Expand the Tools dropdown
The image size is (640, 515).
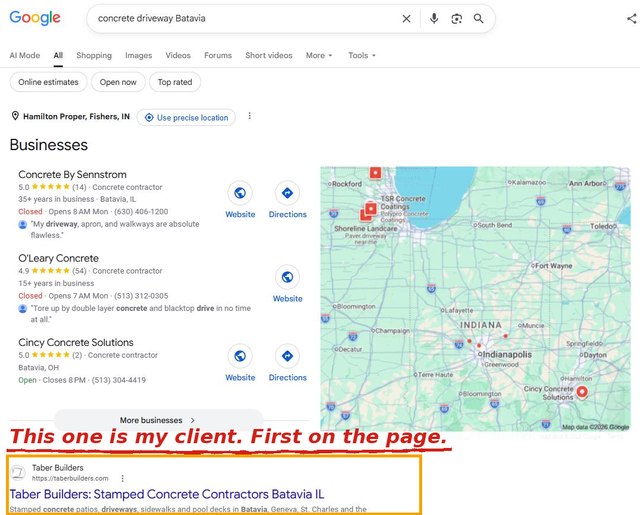coord(362,55)
